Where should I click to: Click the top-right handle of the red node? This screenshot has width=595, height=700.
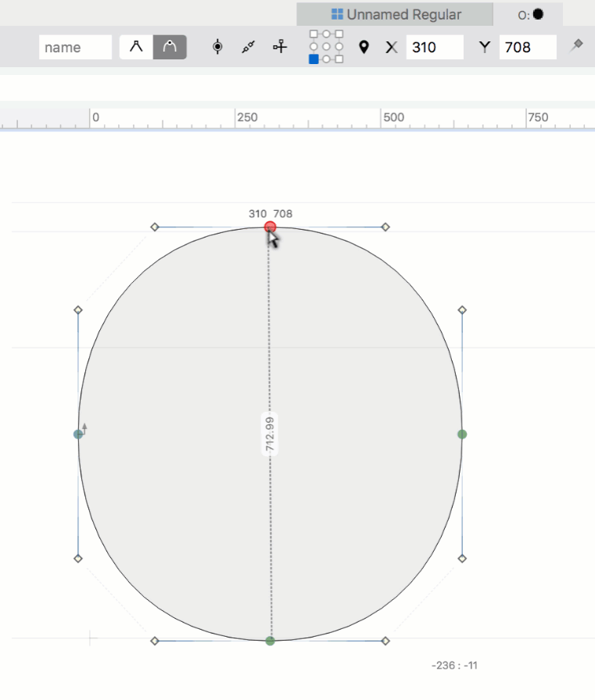click(x=385, y=227)
